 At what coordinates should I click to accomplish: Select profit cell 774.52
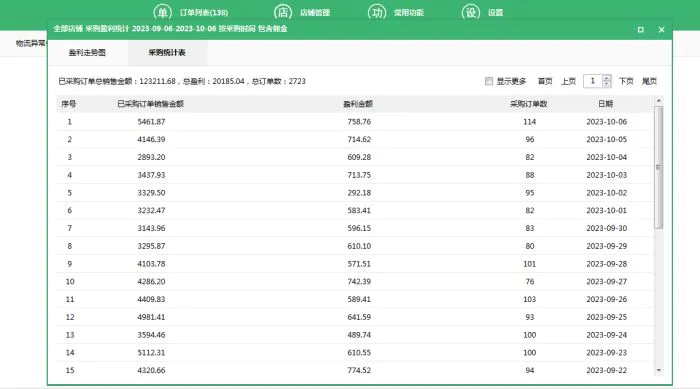pos(359,370)
